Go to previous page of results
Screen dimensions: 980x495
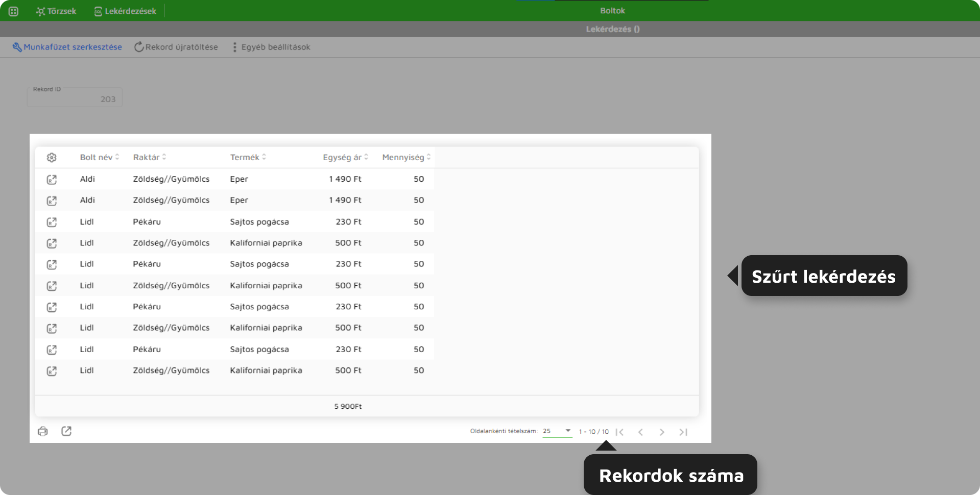click(640, 432)
